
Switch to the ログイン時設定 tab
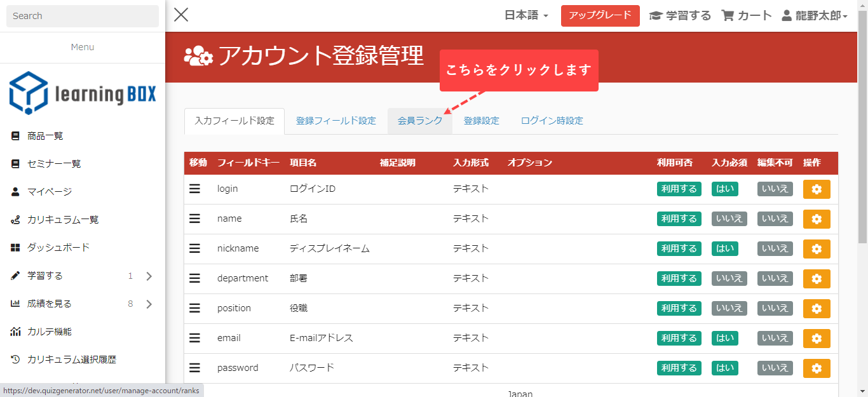(552, 121)
